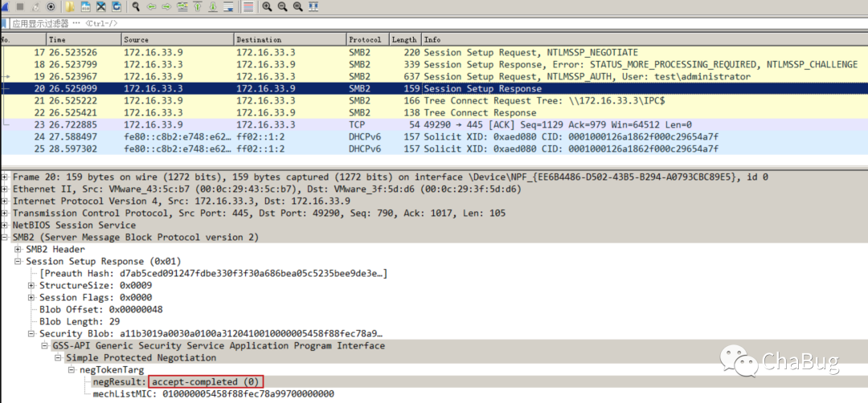The image size is (868, 403).
Task: Sort by the Protocol column header
Action: pos(368,40)
